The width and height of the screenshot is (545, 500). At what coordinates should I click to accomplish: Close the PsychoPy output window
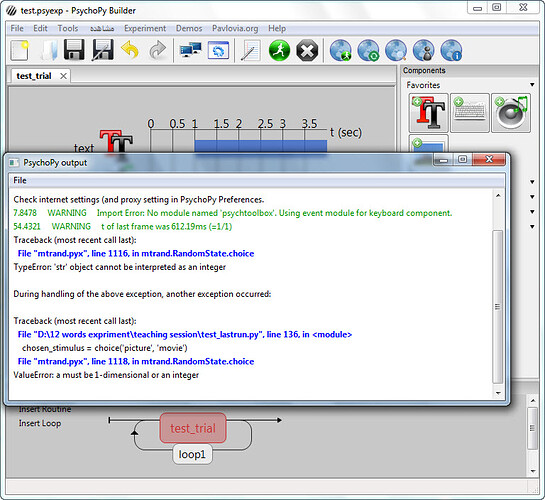pos(489,159)
